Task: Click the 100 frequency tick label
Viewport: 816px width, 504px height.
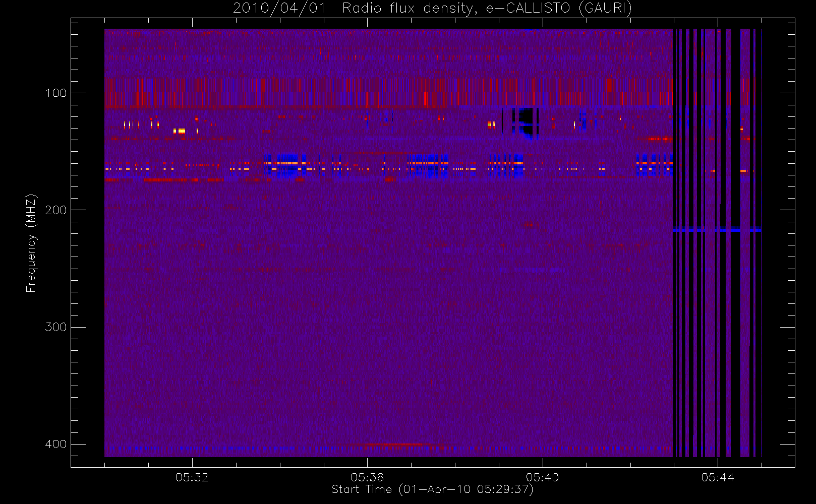Action: tap(55, 93)
